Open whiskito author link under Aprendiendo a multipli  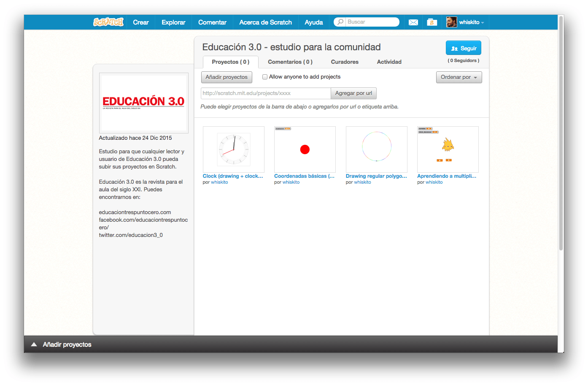click(x=434, y=182)
